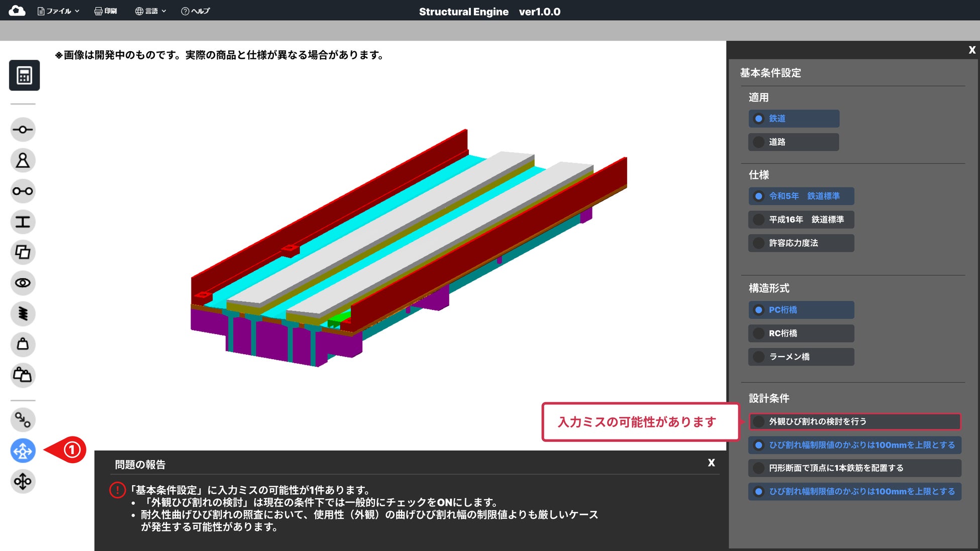Open the ヘルプ menu
The image size is (980, 551).
point(195,11)
